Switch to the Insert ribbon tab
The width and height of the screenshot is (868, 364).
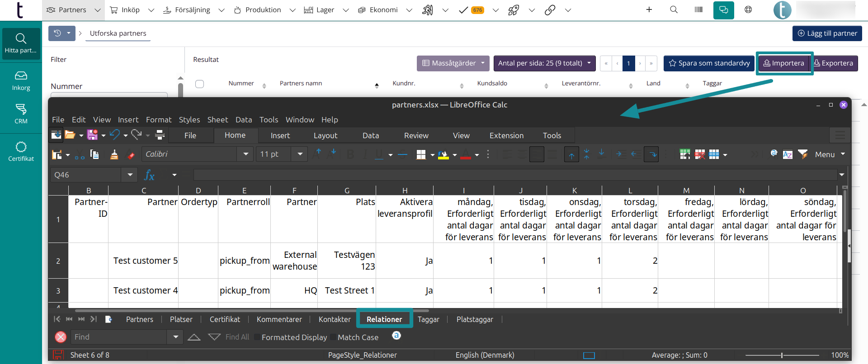tap(280, 135)
